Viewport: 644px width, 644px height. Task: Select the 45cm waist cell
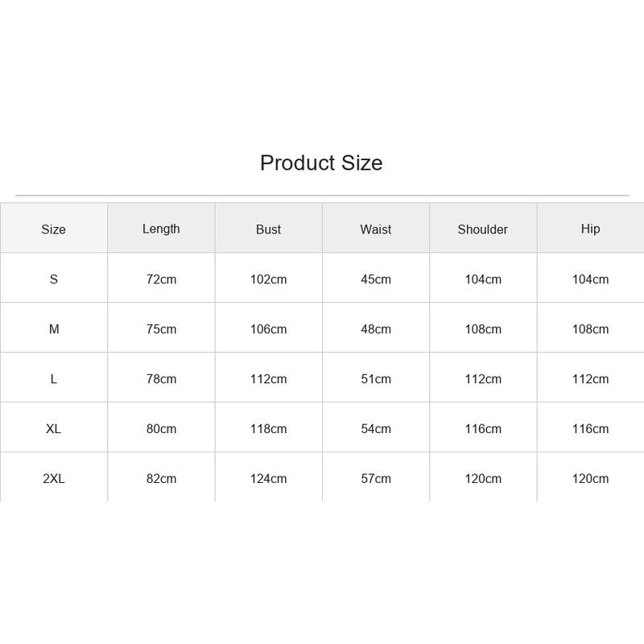[x=376, y=279]
